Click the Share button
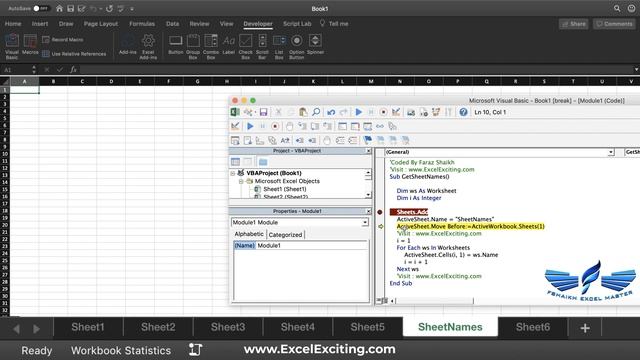 click(573, 24)
